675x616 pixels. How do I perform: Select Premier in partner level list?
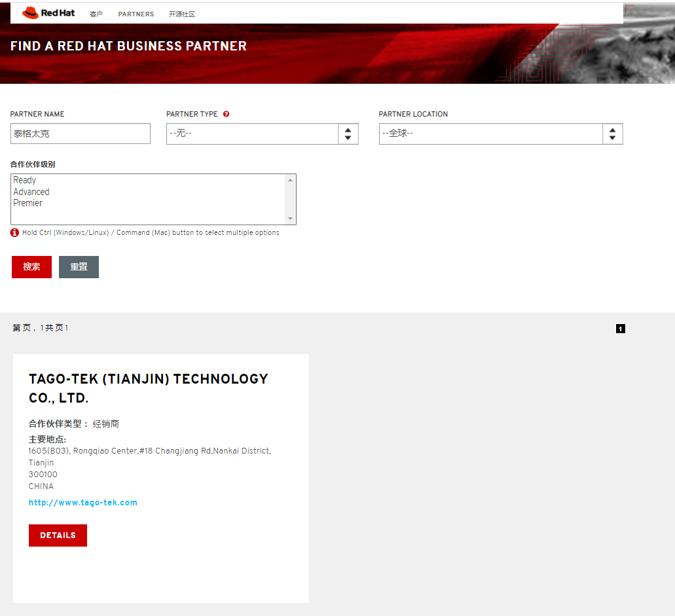[x=28, y=203]
